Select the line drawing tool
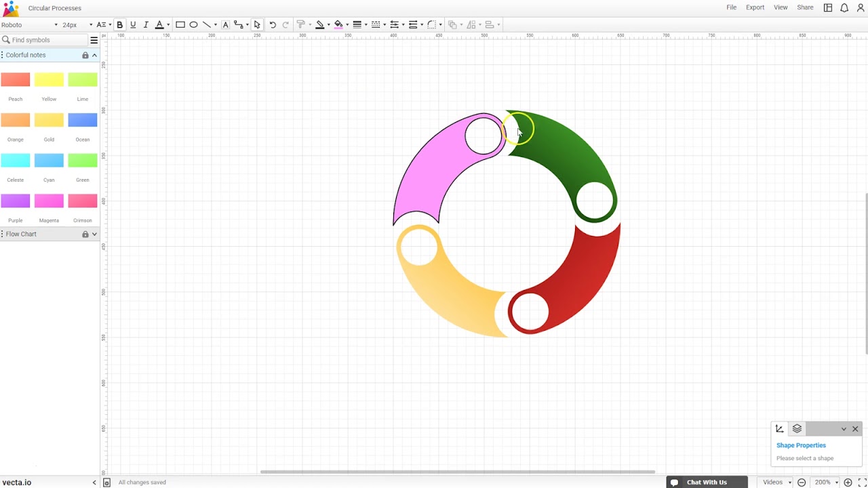The width and height of the screenshot is (868, 488). 207,25
